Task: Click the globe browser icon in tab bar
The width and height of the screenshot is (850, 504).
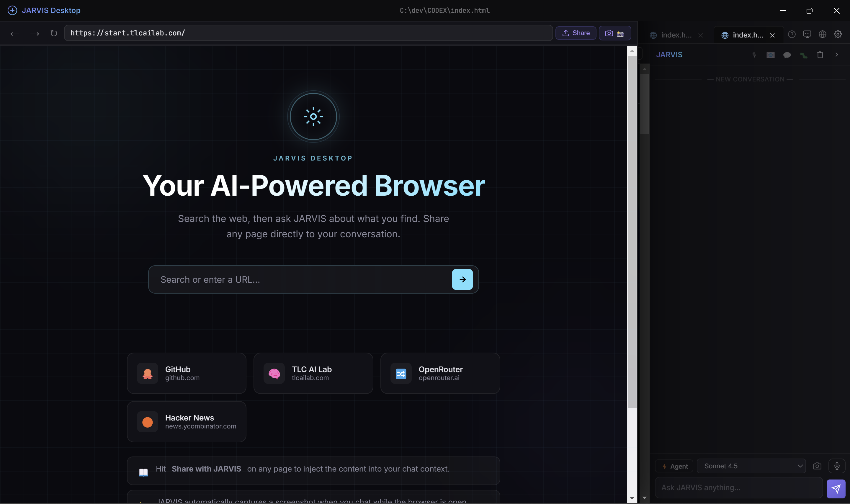Action: pyautogui.click(x=822, y=34)
